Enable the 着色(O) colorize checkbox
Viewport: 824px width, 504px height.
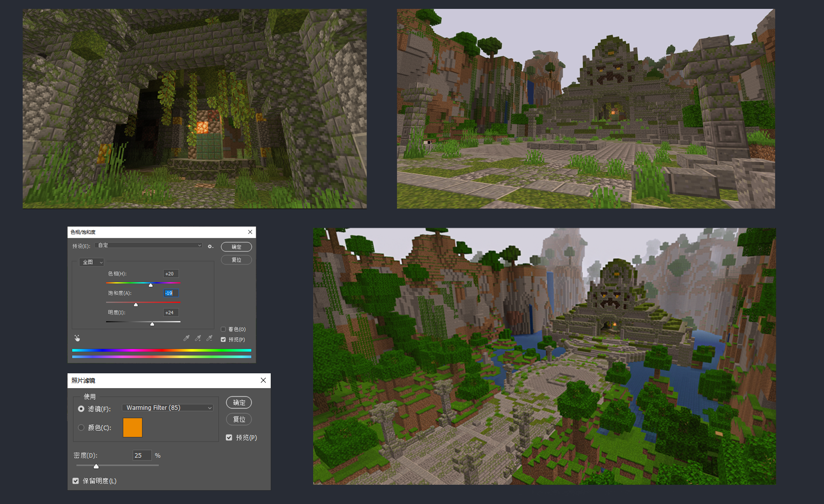click(x=223, y=329)
